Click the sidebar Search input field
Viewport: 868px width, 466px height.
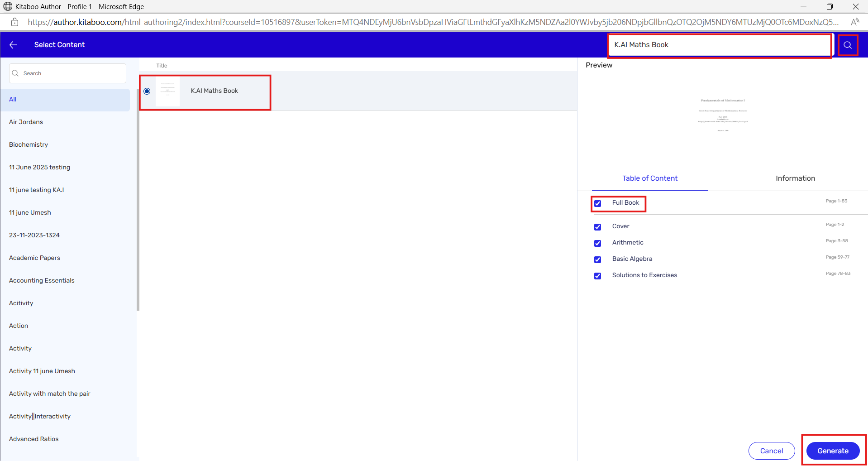pyautogui.click(x=67, y=73)
